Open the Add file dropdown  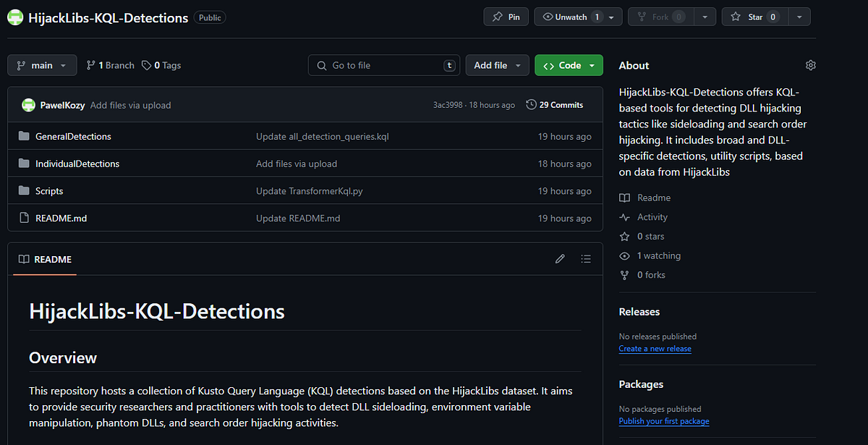tap(497, 65)
